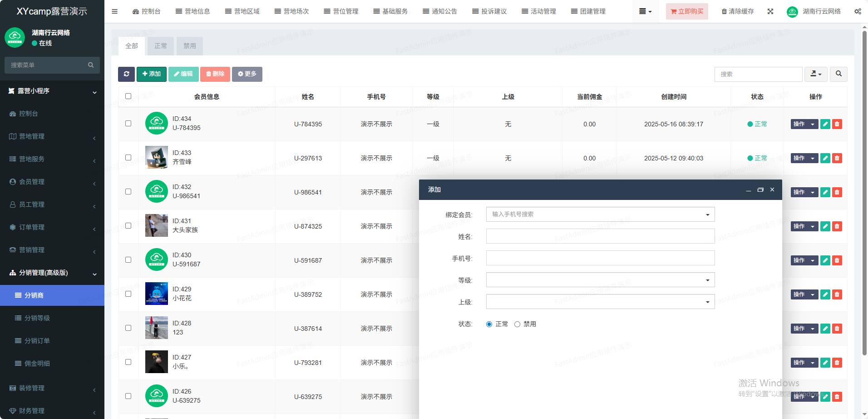Click the 立即购买 button
The image size is (868, 419).
(x=687, y=11)
